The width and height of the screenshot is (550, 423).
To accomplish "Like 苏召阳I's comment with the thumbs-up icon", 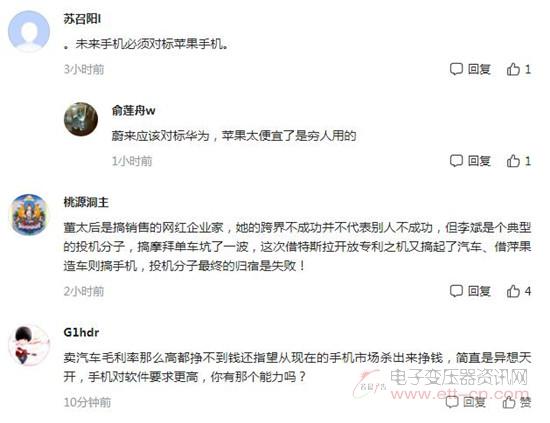I will pos(513,69).
